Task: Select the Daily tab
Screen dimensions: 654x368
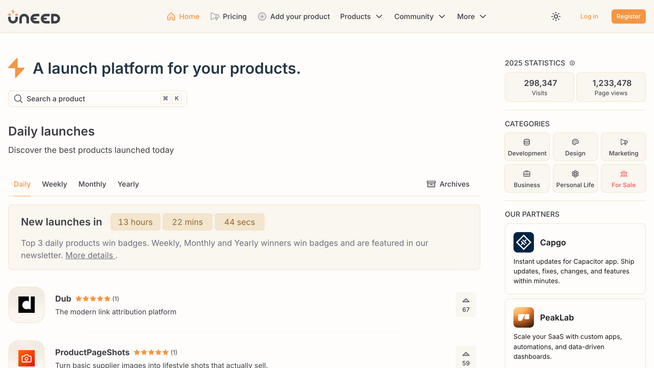Action: (22, 184)
